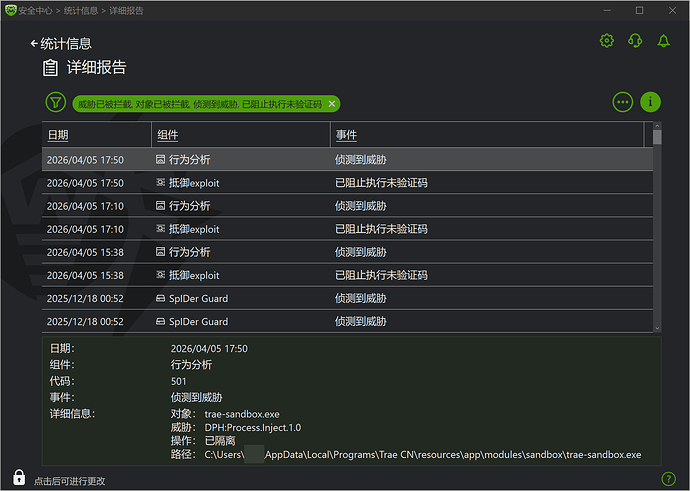
Task: Remove the active filter tag with X
Action: coord(332,104)
